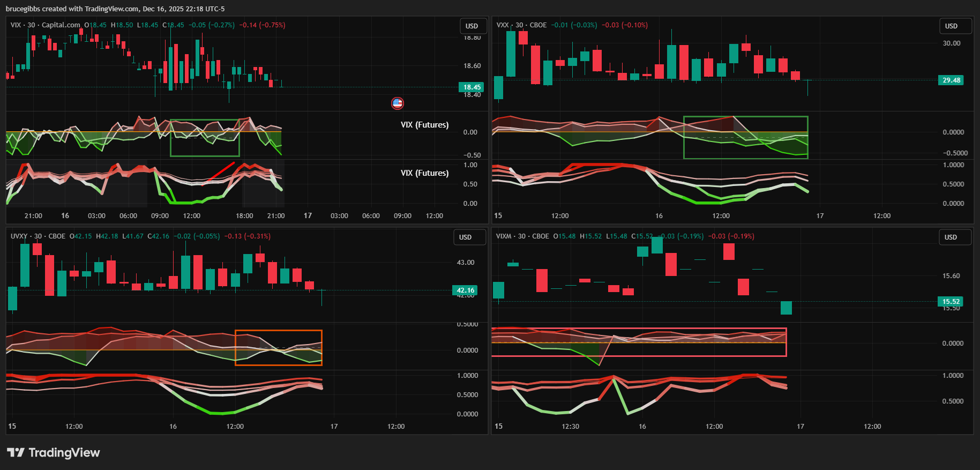
Task: Click the 42.16 price label on UVXY axis
Action: click(x=465, y=290)
